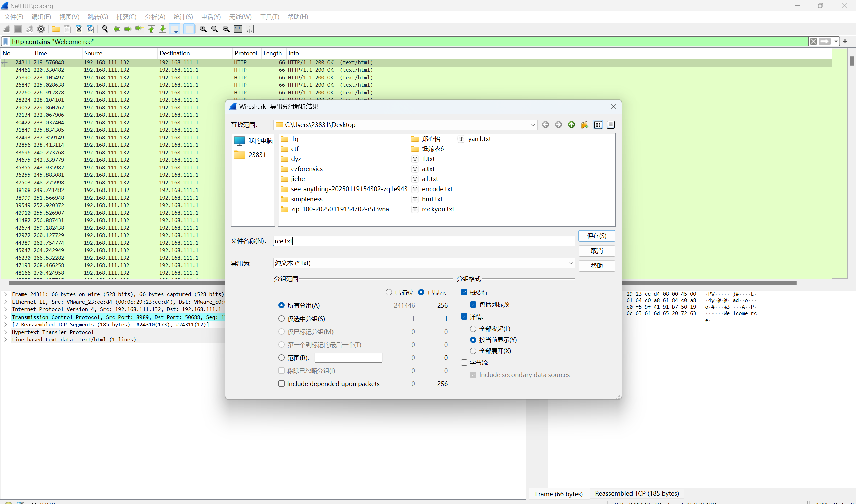Go to the previous packet arrow
This screenshot has height=504, width=856.
116,29
